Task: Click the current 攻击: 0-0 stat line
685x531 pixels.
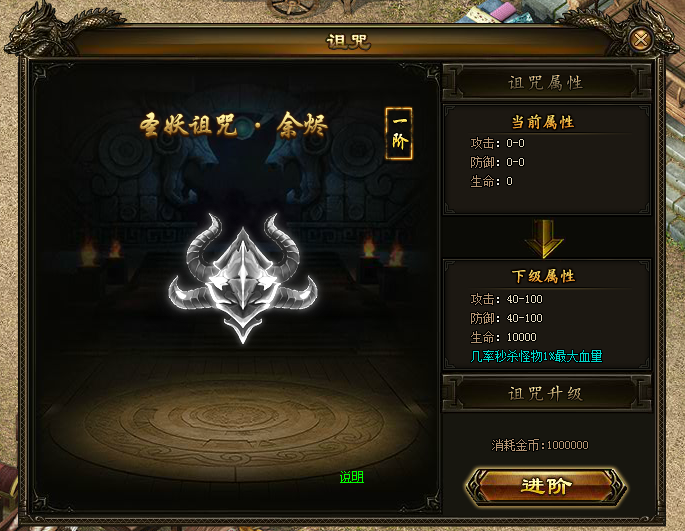Action: (497, 143)
